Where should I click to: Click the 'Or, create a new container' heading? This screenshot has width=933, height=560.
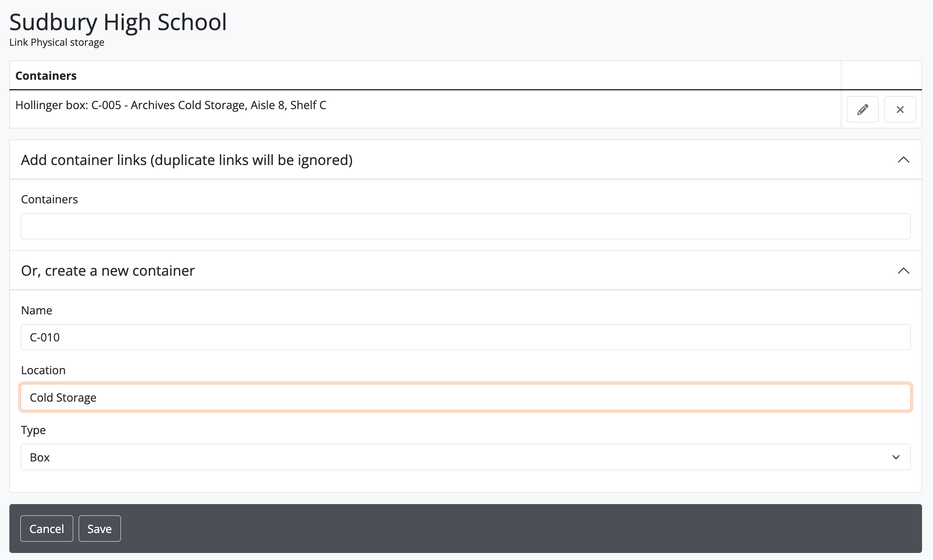tap(108, 271)
